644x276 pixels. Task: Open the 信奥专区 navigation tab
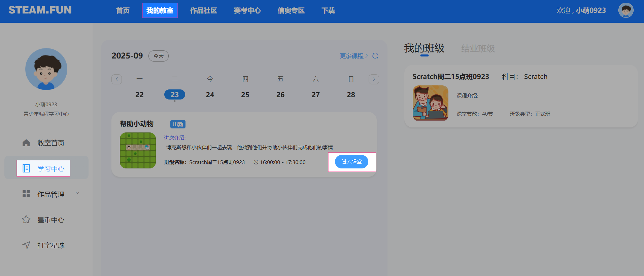(291, 11)
